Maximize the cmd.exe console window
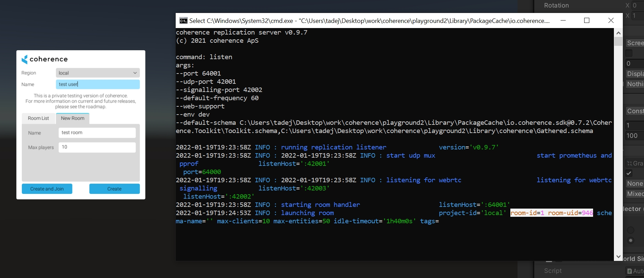The height and width of the screenshot is (278, 644). point(587,21)
